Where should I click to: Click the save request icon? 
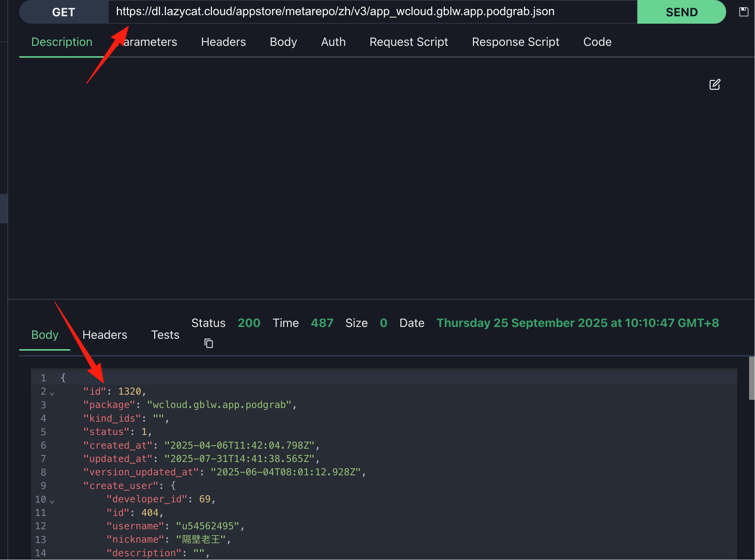pos(744,12)
